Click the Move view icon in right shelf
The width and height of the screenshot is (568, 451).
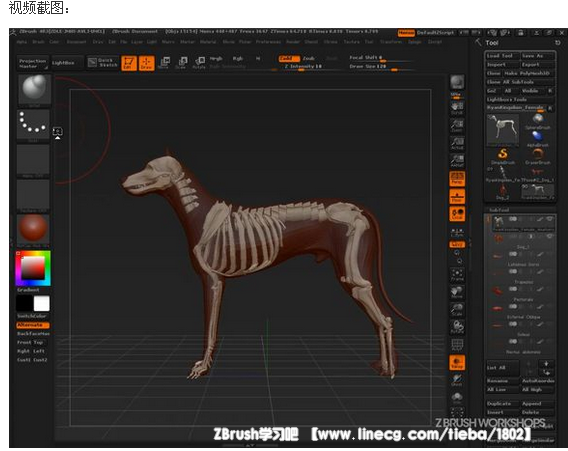pos(457,292)
